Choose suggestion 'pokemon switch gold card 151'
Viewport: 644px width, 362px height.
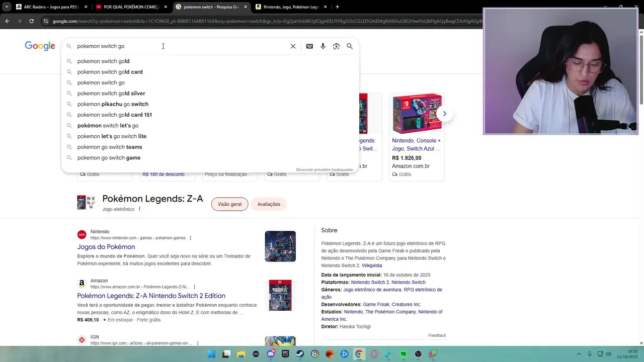pyautogui.click(x=210, y=115)
